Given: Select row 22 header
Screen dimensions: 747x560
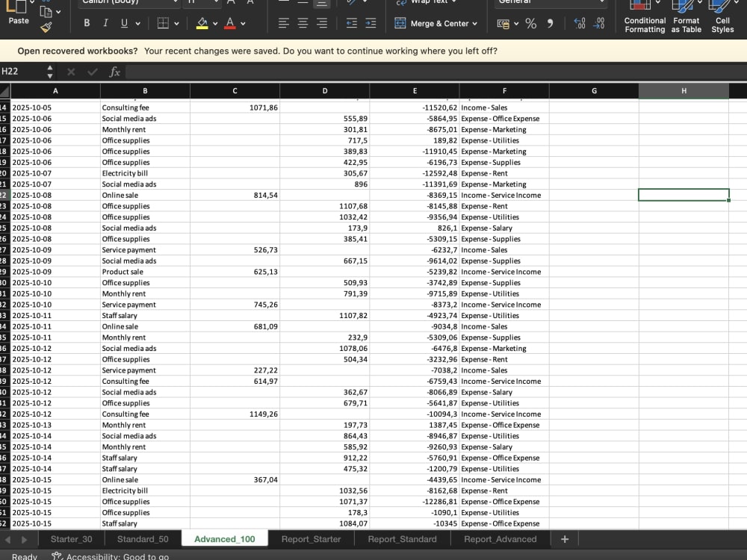Looking at the screenshot, I should coord(4,195).
